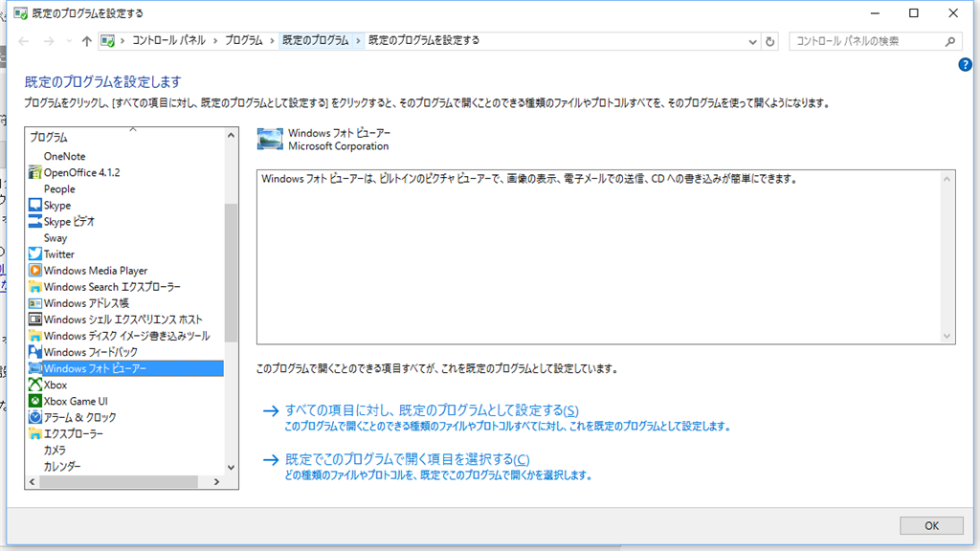Click the program list vertical scrollbar thumb

pyautogui.click(x=231, y=273)
